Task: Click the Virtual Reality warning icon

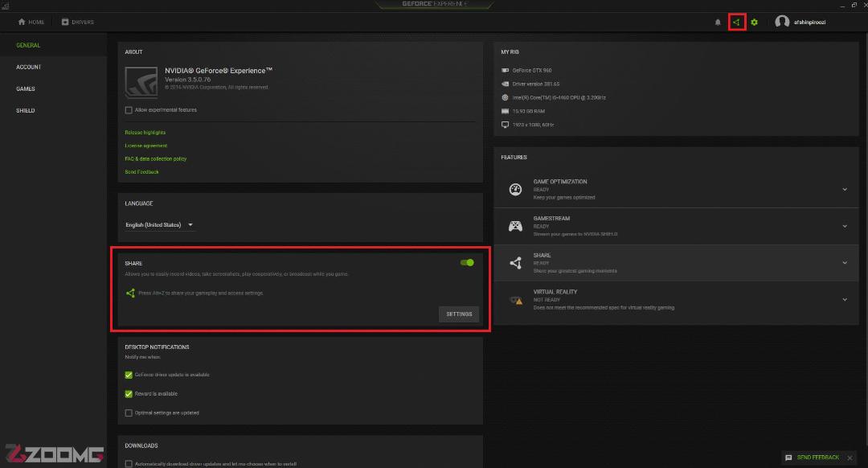Action: tap(516, 300)
